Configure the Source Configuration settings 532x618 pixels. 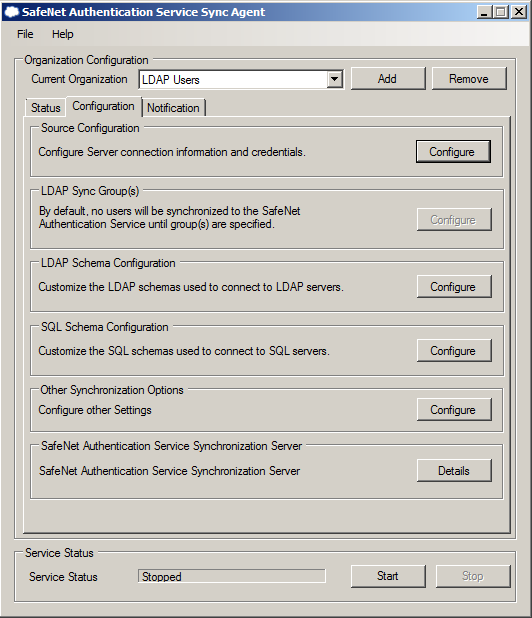(453, 152)
